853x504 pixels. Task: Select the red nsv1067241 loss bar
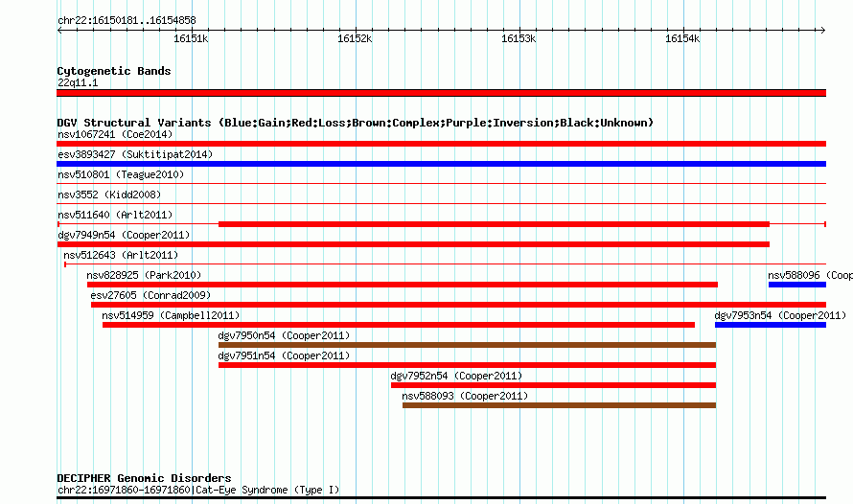(x=441, y=144)
